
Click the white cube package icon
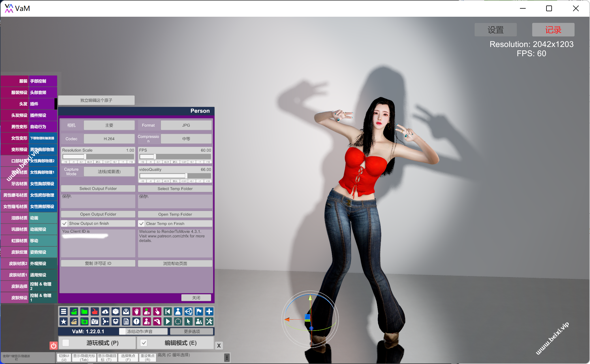[116, 312]
